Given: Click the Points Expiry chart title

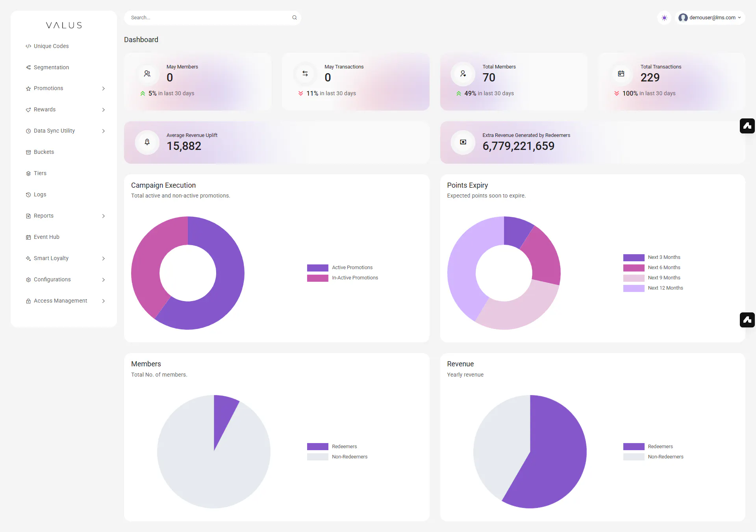Looking at the screenshot, I should click(467, 185).
